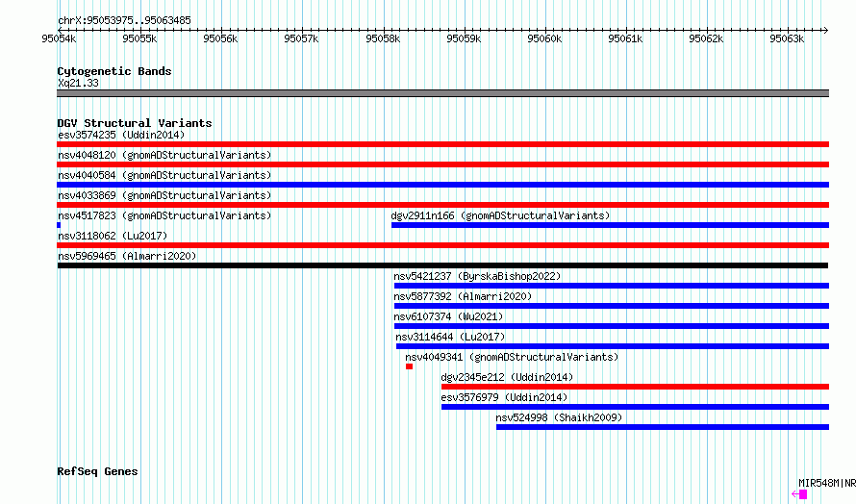Select the nsv5421237 (ByrskaBishop2022) blue bar

click(612, 286)
